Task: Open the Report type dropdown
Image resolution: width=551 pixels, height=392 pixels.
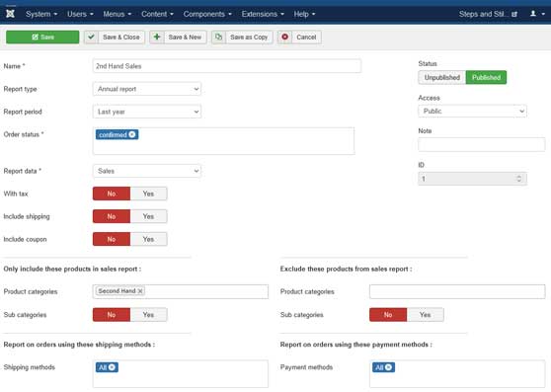Action: pos(147,89)
